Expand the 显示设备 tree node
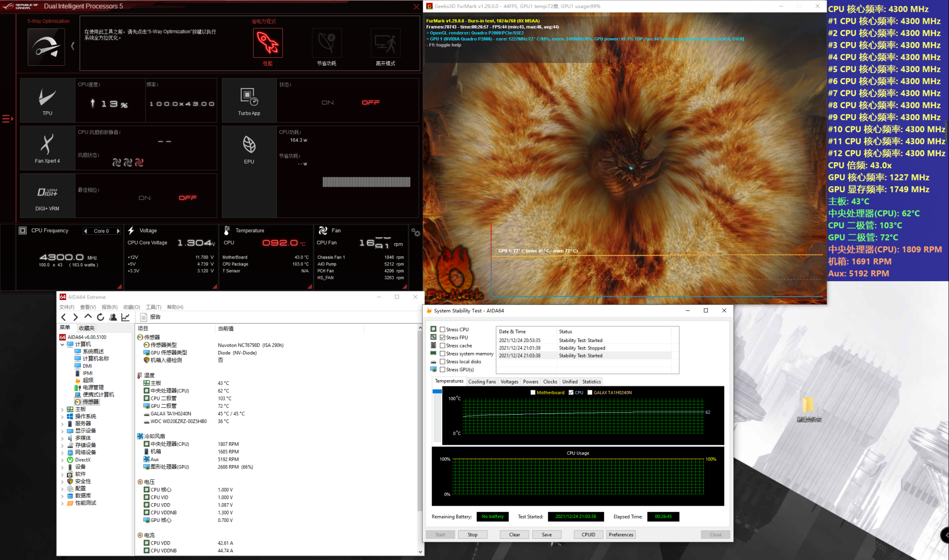949x560 pixels. pyautogui.click(x=62, y=431)
